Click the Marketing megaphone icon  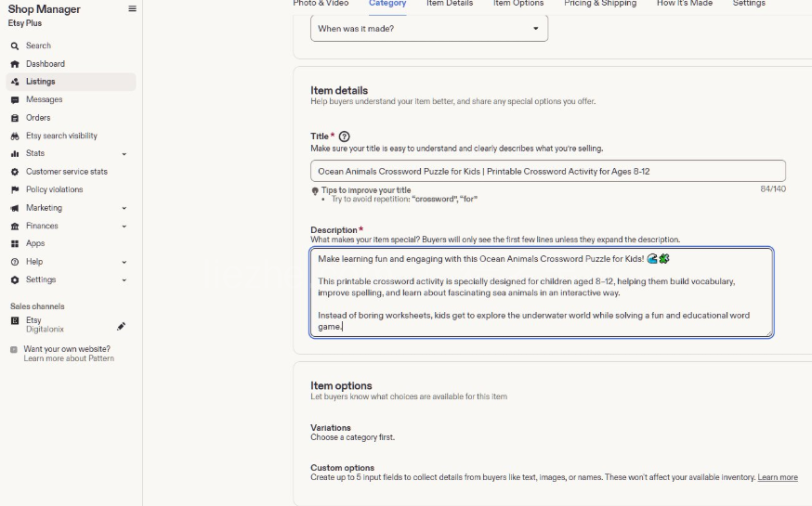pyautogui.click(x=15, y=208)
